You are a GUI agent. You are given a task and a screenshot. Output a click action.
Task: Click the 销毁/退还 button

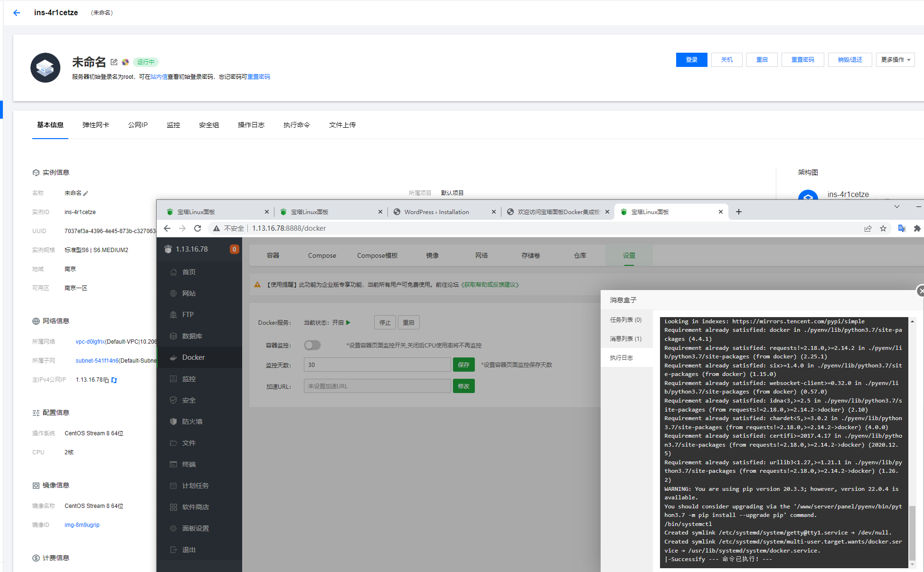tap(850, 60)
